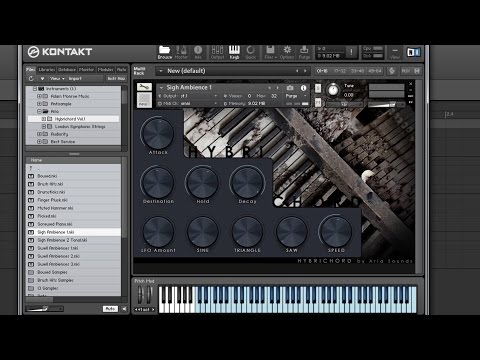480x360 pixels.
Task: Click the speaker preview icon in the browser
Action: pyautogui.click(x=124, y=309)
